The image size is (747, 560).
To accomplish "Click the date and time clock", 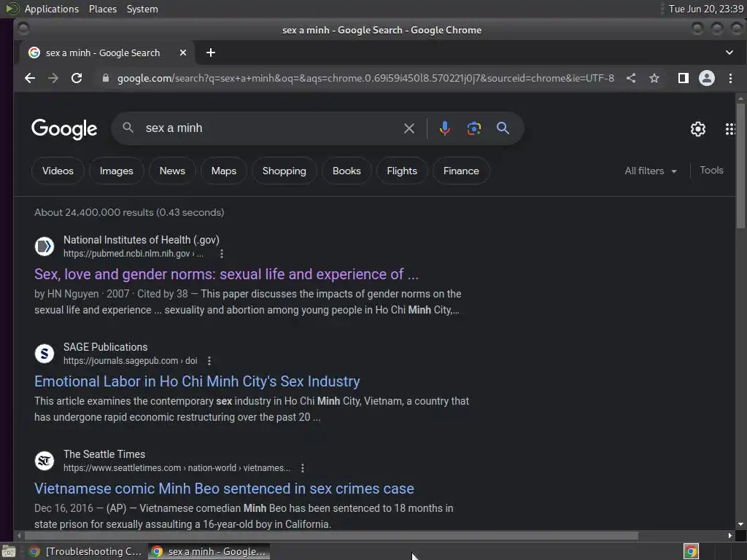I will coord(706,9).
